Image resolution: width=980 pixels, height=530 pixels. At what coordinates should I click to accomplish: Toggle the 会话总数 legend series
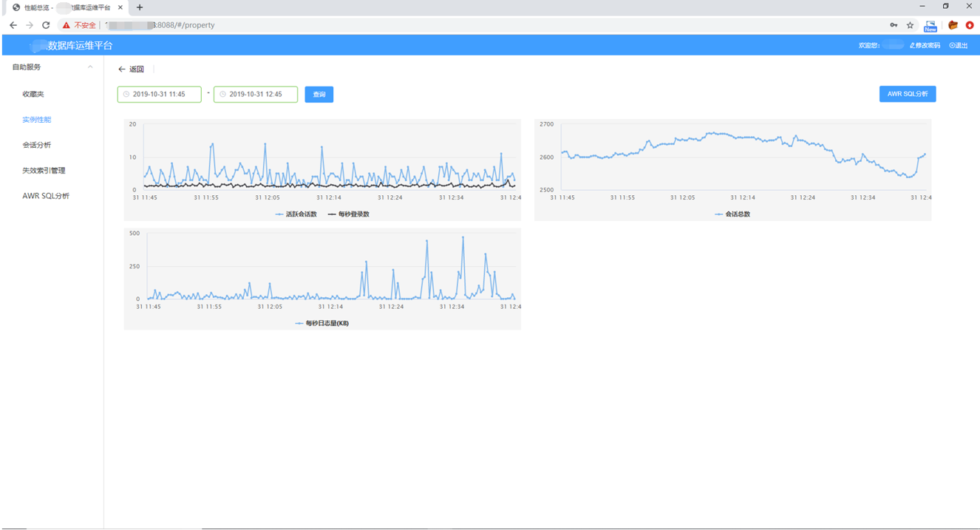(x=732, y=214)
